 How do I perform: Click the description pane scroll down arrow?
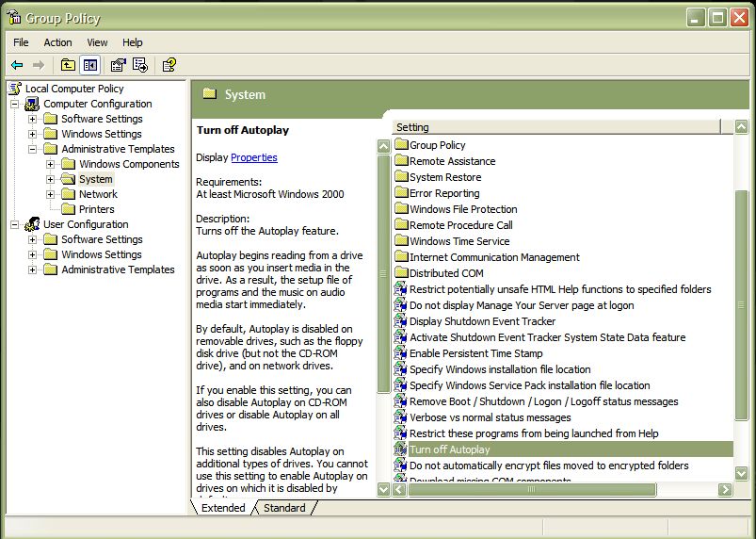point(384,489)
